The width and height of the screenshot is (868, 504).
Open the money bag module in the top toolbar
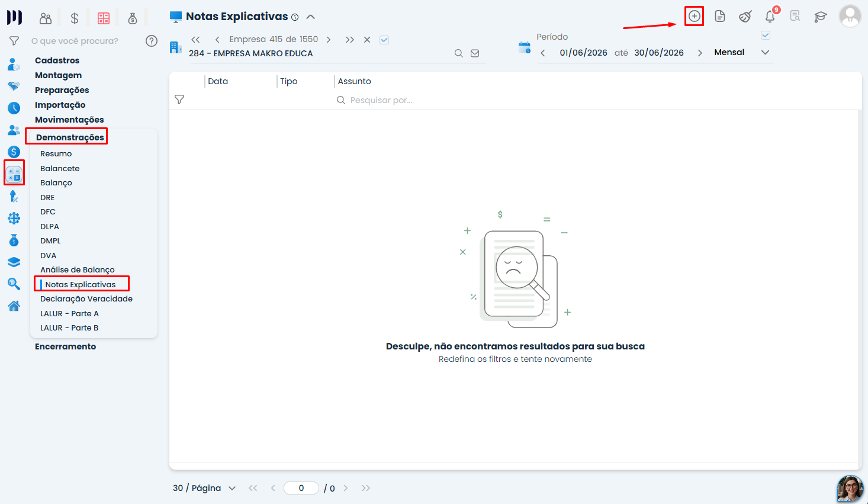tap(133, 18)
